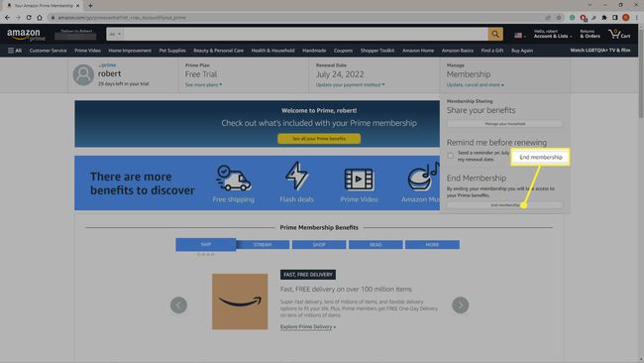The image size is (644, 363).
Task: Bookmark this page with star icon
Action: coord(559,18)
